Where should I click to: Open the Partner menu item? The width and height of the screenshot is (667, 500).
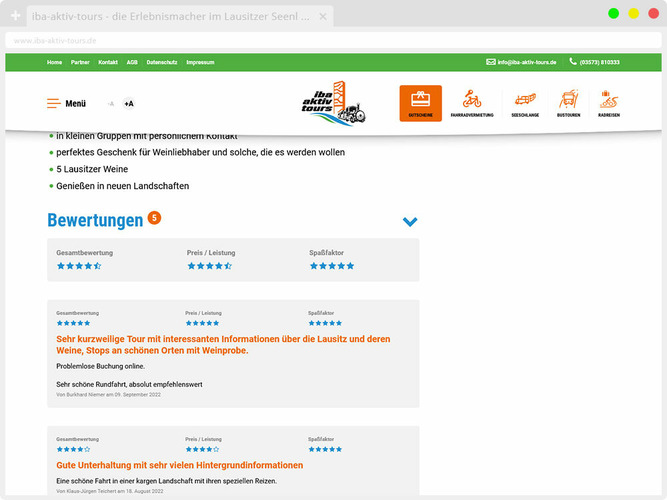pos(80,62)
